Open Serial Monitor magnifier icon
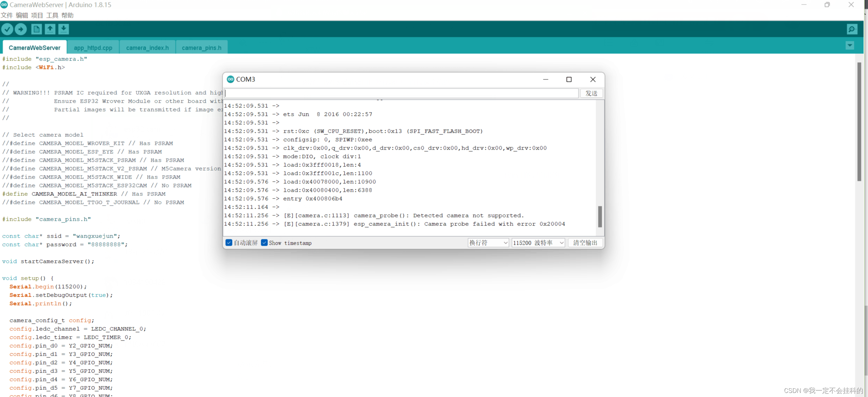Viewport: 868px width, 397px height. tap(852, 29)
